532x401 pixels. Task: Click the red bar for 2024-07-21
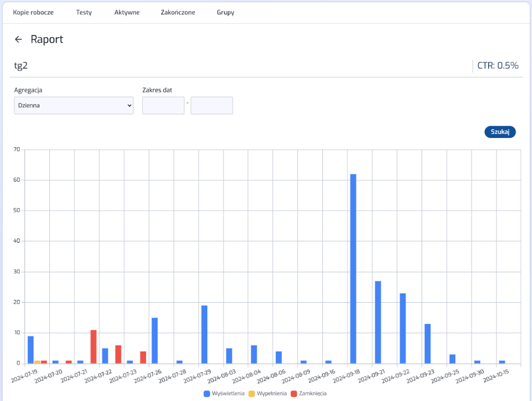pyautogui.click(x=93, y=347)
